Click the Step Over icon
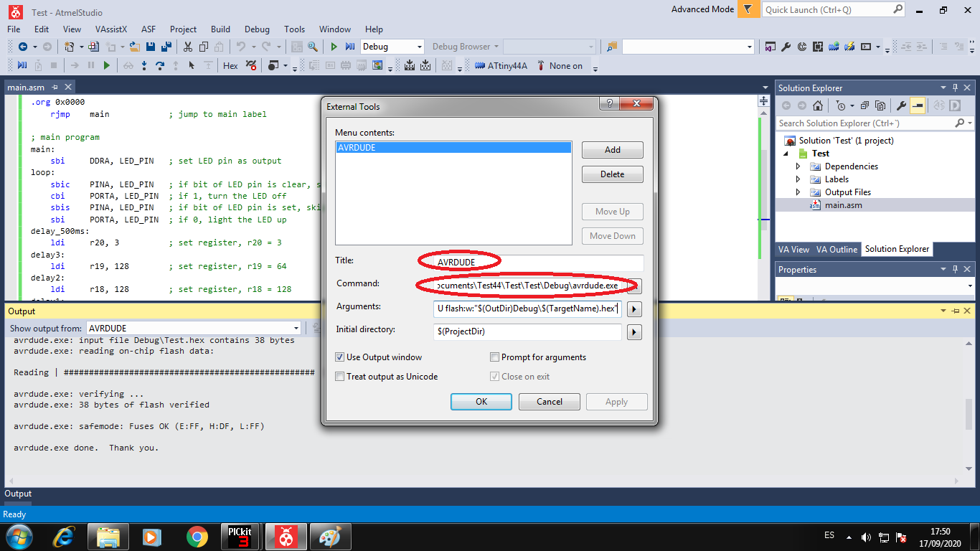980x551 pixels. [160, 65]
